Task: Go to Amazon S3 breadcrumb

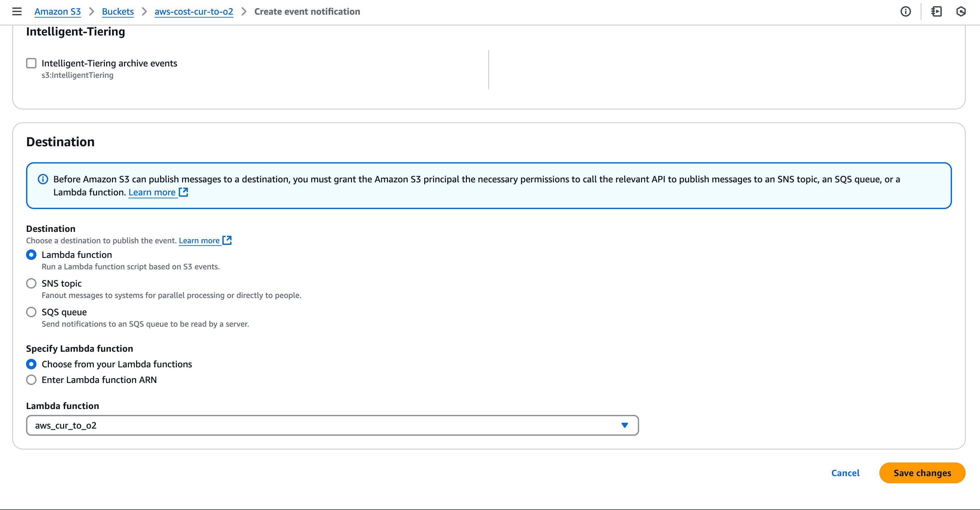Action: point(57,11)
